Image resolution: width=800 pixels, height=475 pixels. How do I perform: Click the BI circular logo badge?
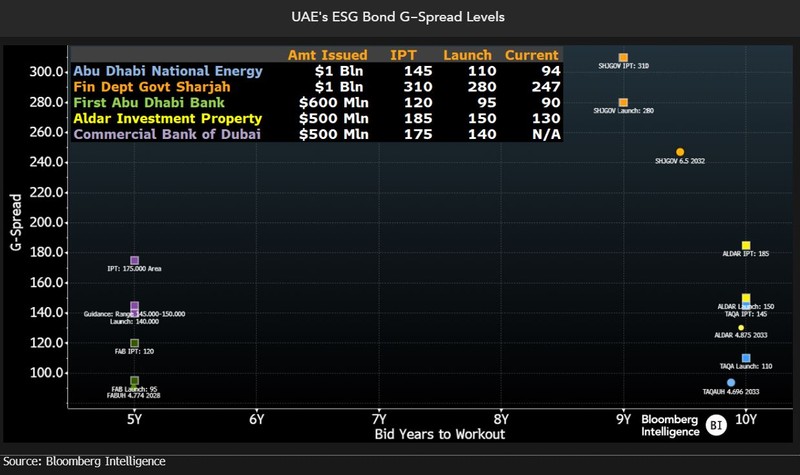(x=715, y=425)
